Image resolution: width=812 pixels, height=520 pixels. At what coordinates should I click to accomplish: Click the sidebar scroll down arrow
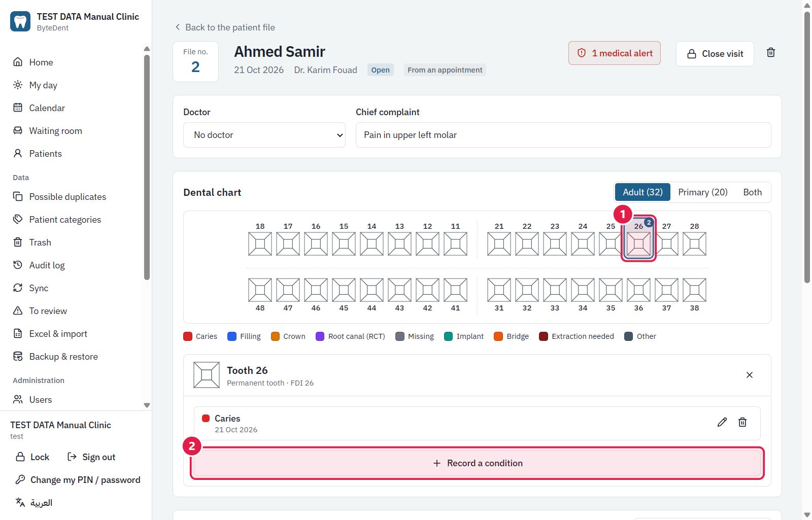(147, 405)
